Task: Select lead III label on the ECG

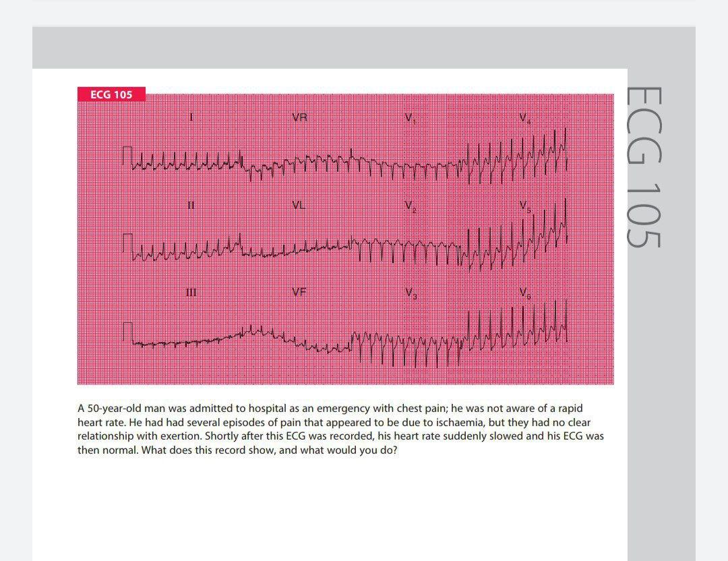Action: [x=191, y=292]
